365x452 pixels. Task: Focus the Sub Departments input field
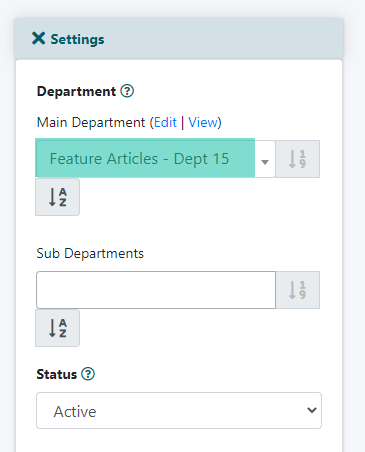[x=156, y=290]
